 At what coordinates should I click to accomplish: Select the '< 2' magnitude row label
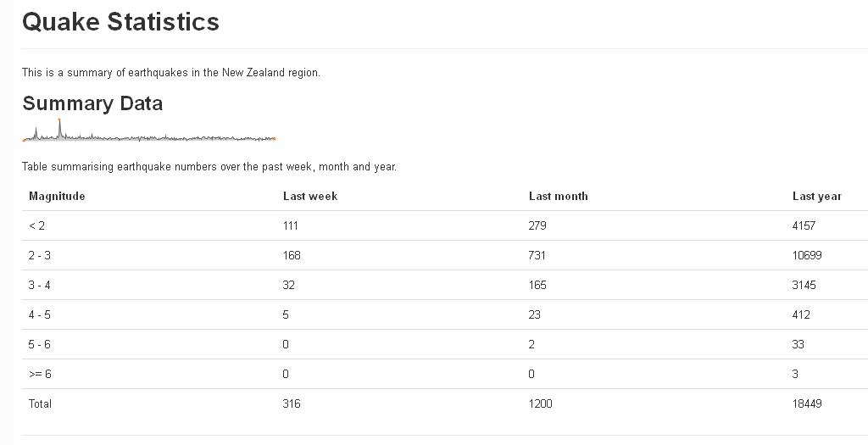coord(36,225)
